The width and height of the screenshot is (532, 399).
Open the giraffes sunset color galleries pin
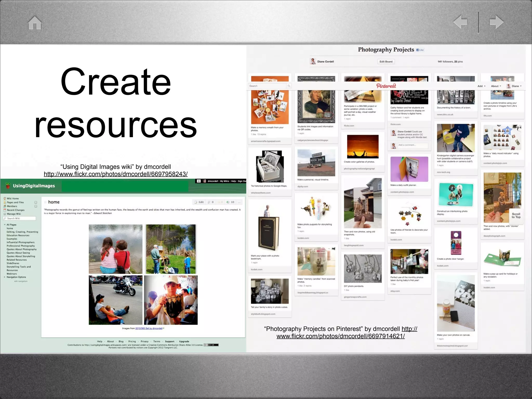363,147
